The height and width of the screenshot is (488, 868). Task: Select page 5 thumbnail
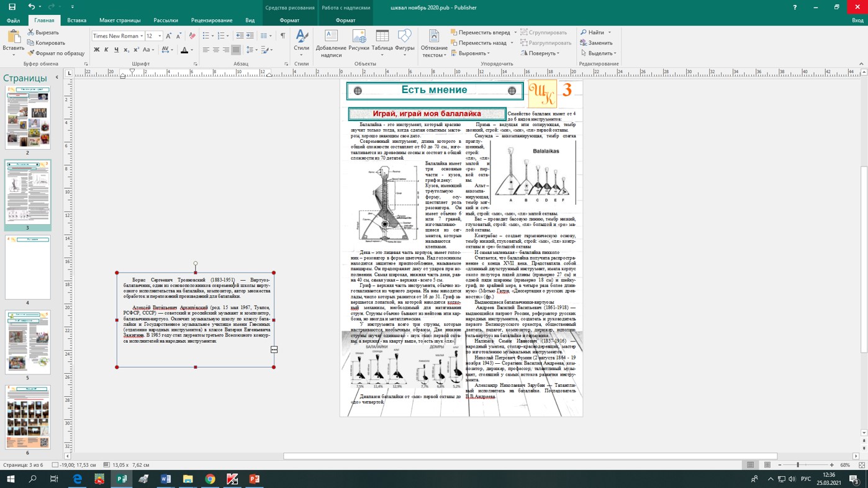coord(28,342)
